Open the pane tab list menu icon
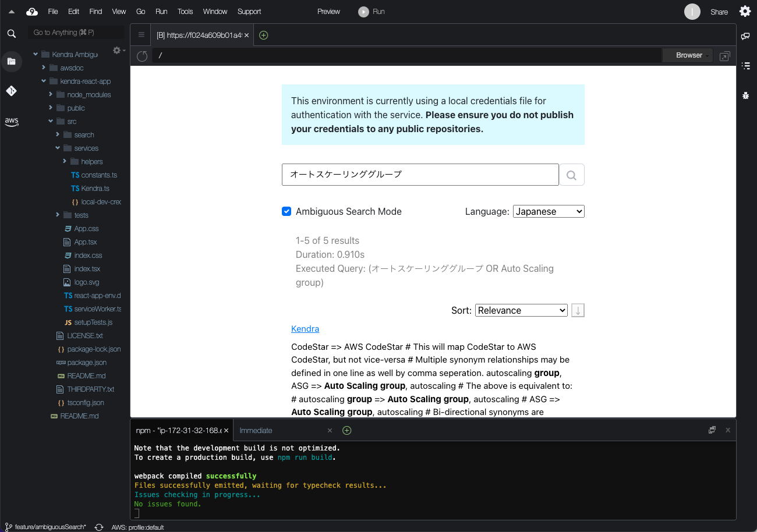The image size is (757, 532). pos(141,35)
